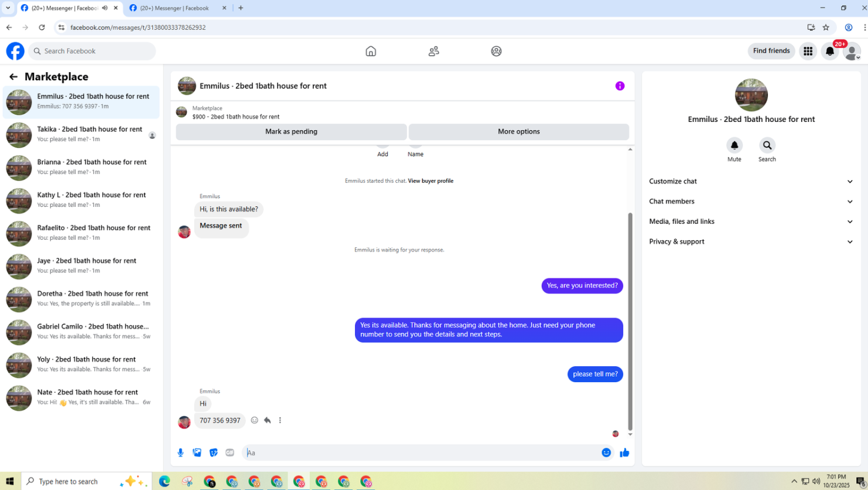Open the Rafaelito conversation

(81, 233)
